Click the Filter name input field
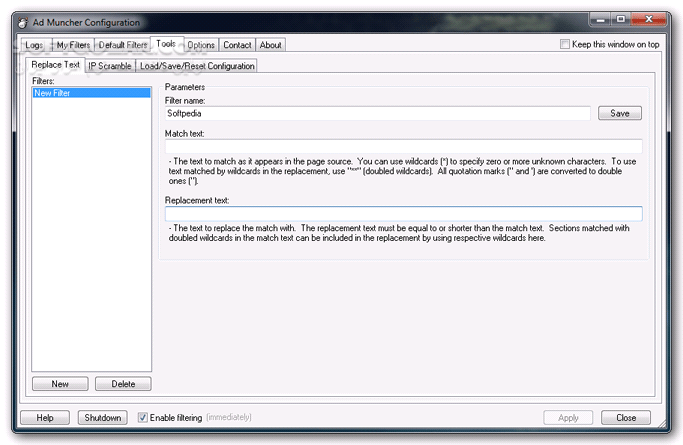The image size is (683, 445). tap(378, 113)
